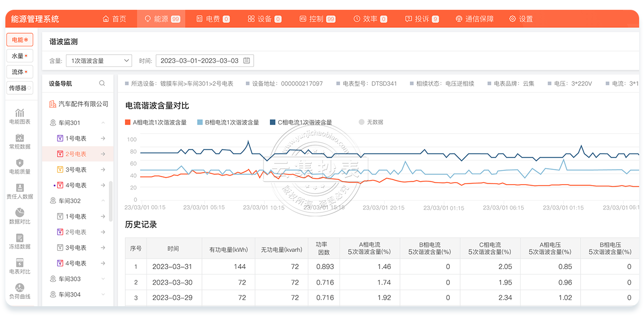Go to the 电费 top menu
Viewport: 644px width, 316px height.
tap(213, 19)
